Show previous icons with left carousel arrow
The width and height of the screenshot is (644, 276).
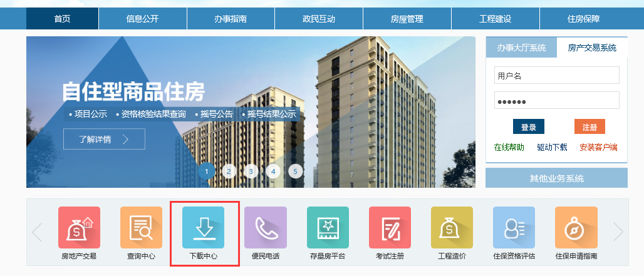coord(37,232)
